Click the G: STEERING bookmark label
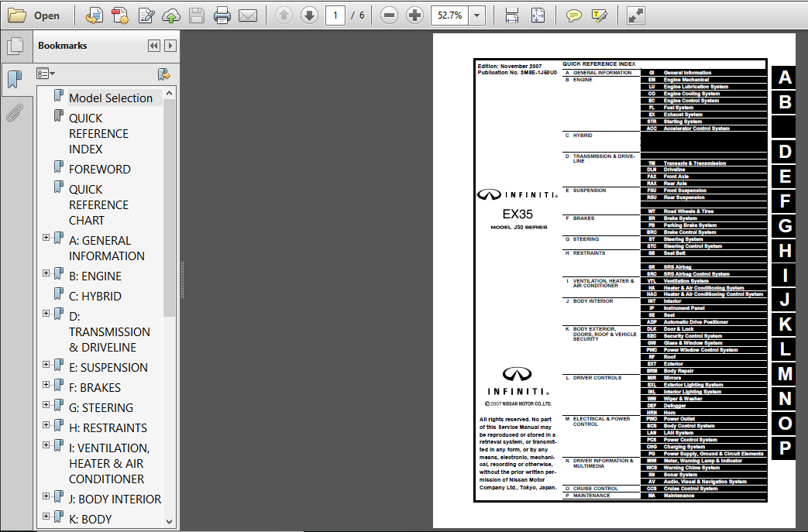 101,408
